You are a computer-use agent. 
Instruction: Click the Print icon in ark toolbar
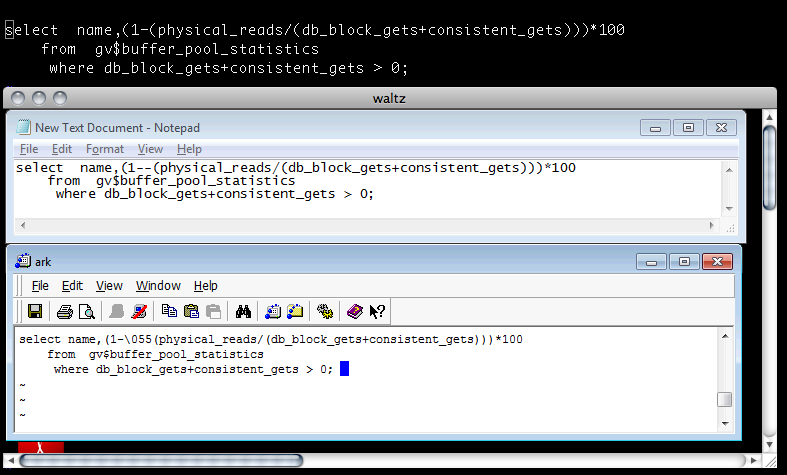pos(65,312)
